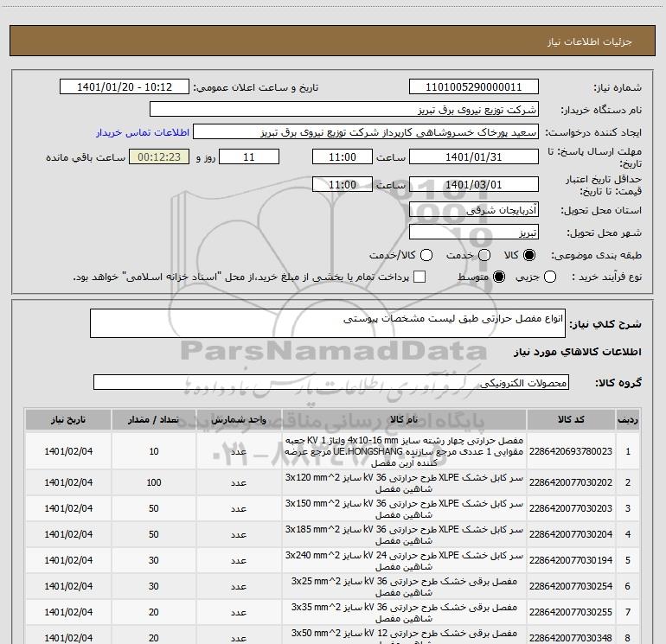Select the جزیی purchase type radio
This screenshot has width=666, height=644.
[x=549, y=277]
